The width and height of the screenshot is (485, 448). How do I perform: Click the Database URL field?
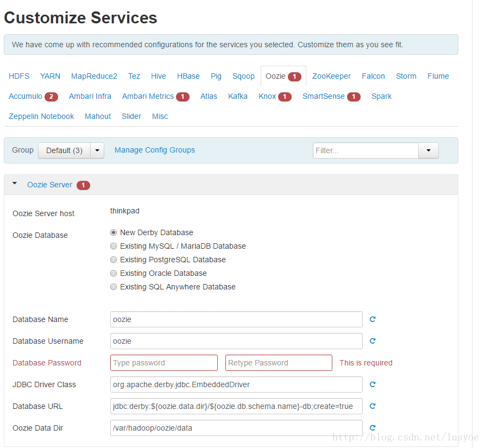[x=236, y=406]
